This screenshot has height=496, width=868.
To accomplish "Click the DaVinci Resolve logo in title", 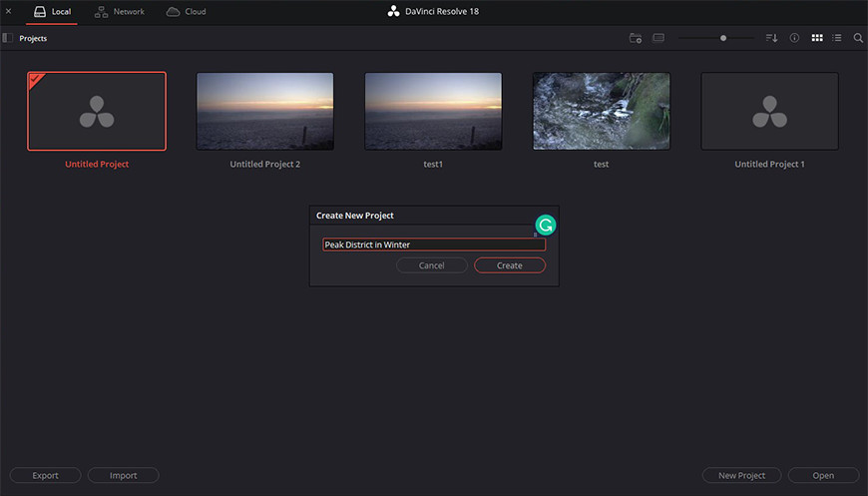I will pos(393,11).
